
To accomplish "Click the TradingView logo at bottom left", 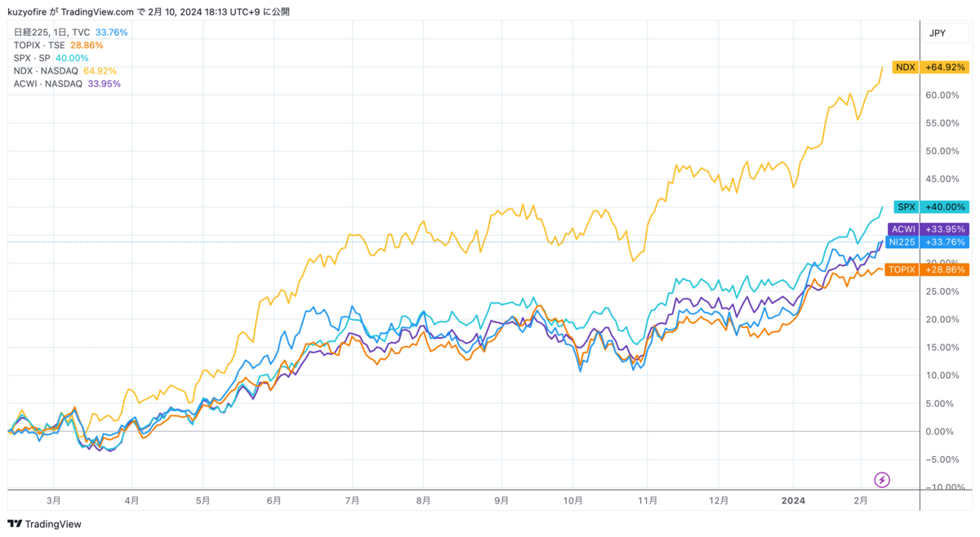I will point(45,524).
